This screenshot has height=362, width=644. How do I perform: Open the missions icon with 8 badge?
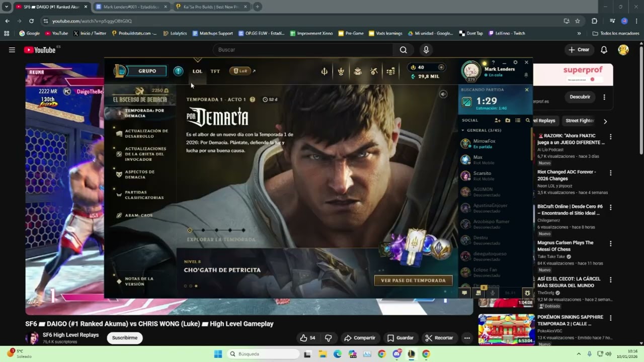coord(479,292)
